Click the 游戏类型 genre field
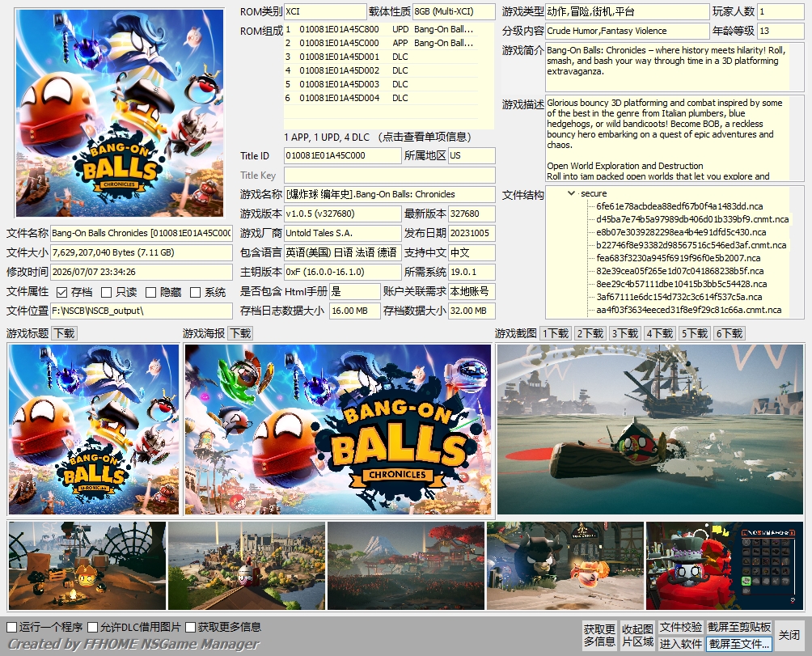Screen dimensions: 812x656 [627, 11]
